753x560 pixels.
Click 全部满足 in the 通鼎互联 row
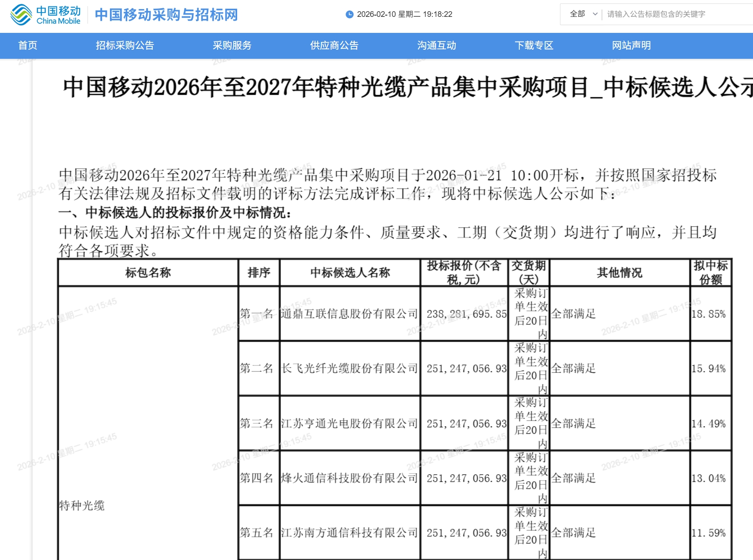tap(573, 314)
